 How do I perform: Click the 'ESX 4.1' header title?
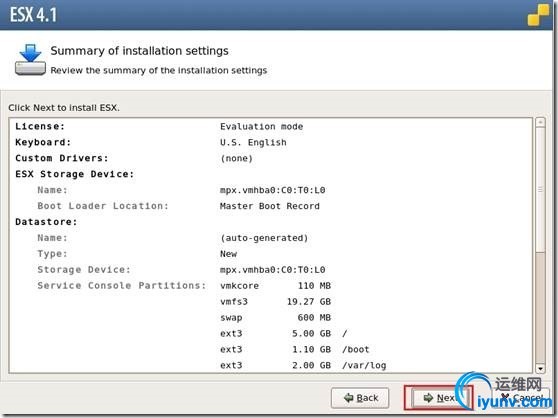(x=33, y=15)
